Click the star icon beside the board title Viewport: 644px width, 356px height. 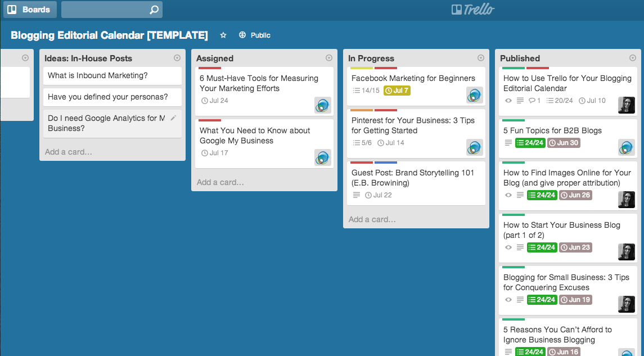click(x=223, y=35)
